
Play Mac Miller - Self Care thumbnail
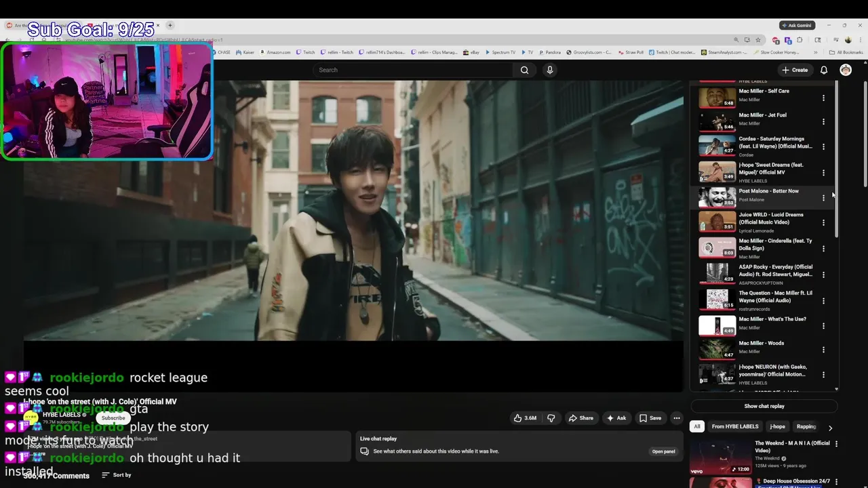click(x=717, y=98)
